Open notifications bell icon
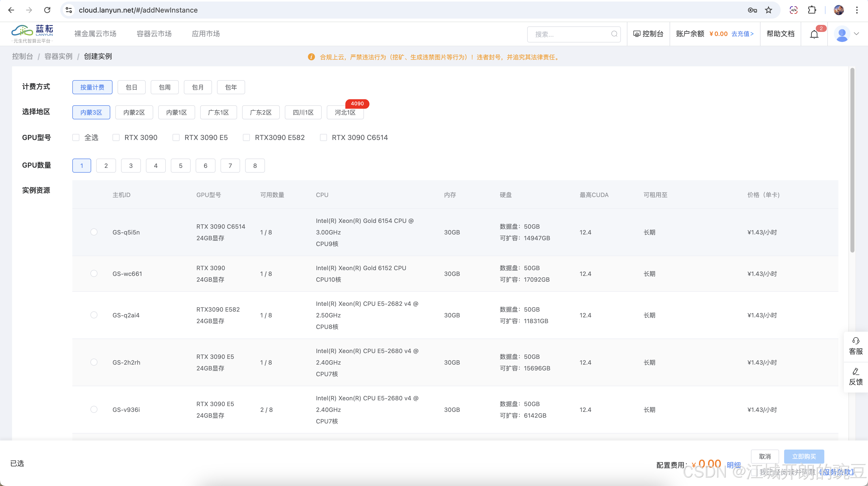 (x=814, y=34)
